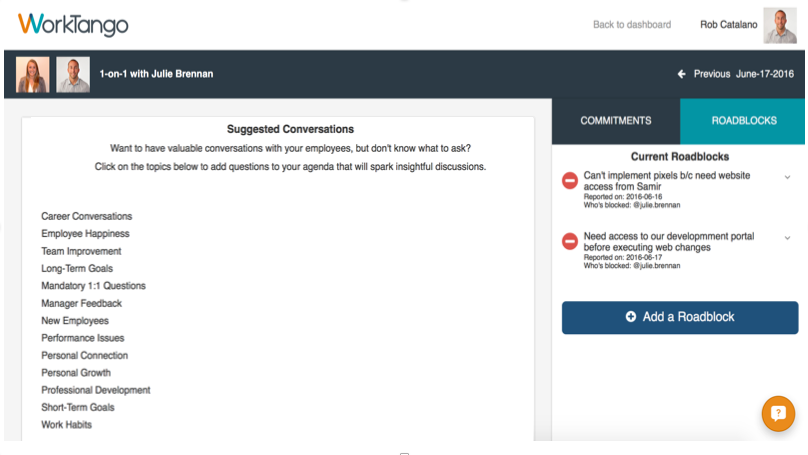Click the Rob Catalano user name
The width and height of the screenshot is (808, 455).
pos(728,25)
